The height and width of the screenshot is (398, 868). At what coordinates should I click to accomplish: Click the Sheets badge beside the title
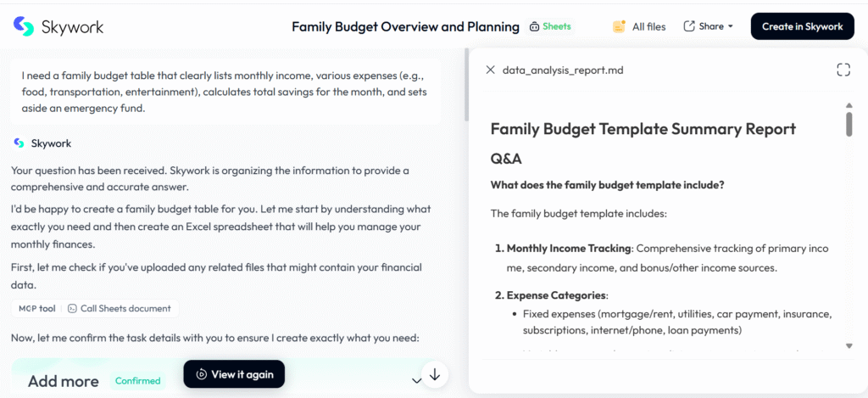click(550, 26)
